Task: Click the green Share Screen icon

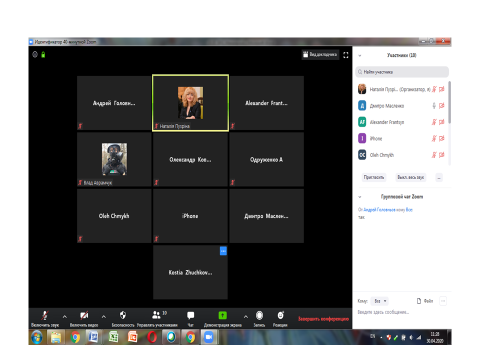Action: pyautogui.click(x=222, y=315)
